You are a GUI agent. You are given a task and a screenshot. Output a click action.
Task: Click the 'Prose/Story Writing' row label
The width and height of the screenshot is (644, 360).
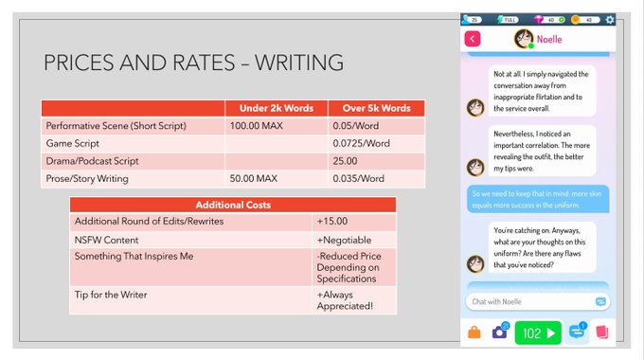click(x=87, y=179)
